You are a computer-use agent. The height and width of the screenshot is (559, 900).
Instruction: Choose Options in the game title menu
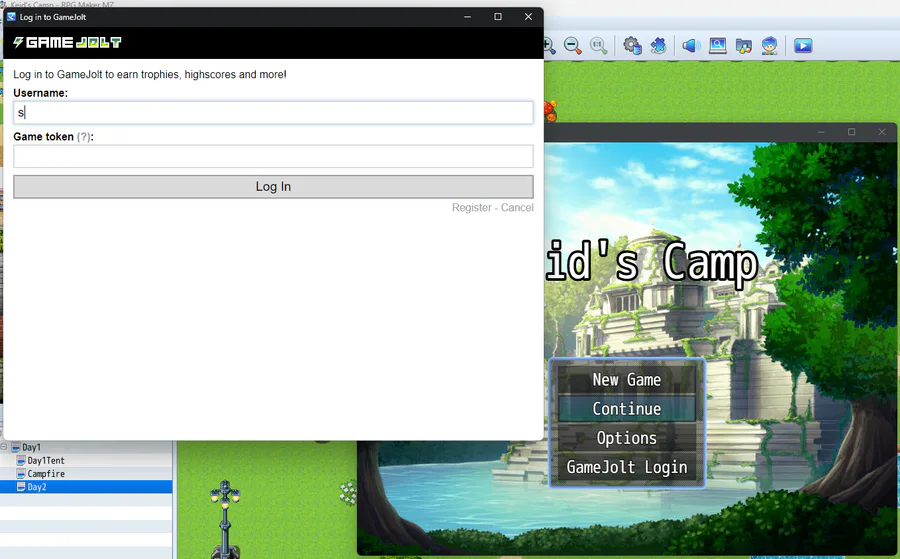point(627,438)
